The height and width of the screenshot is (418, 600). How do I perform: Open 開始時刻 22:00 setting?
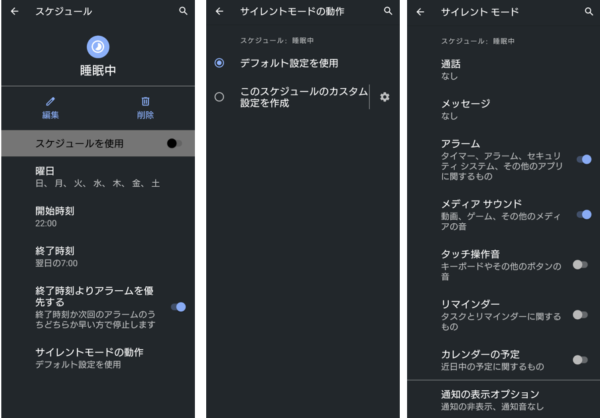point(98,217)
